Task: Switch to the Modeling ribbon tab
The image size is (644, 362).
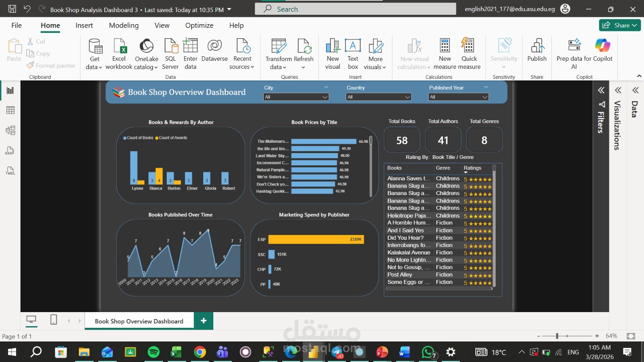Action: tap(124, 25)
